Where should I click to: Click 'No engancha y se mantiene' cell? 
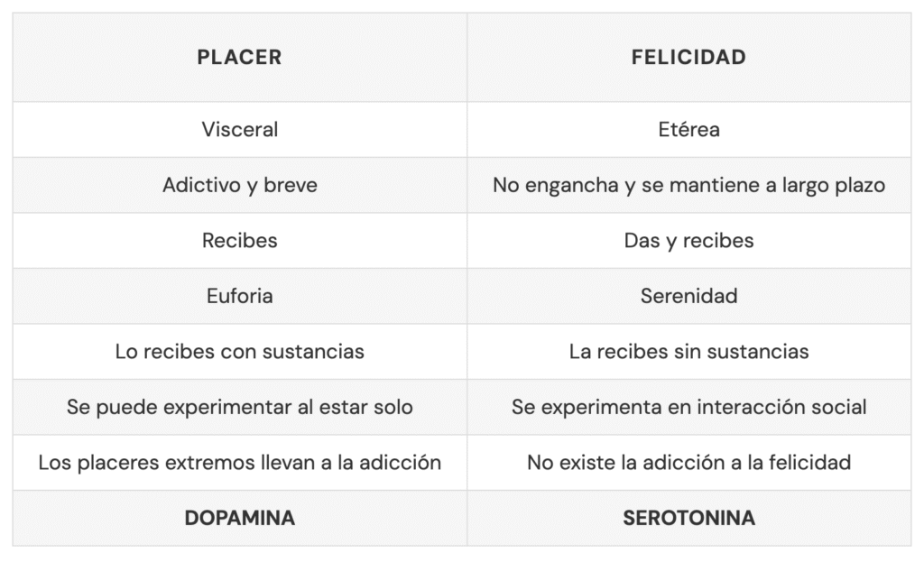[x=688, y=186]
